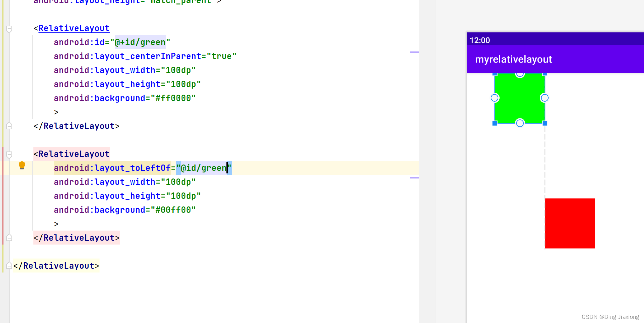Click the layout_centerInParent="true" line

145,56
